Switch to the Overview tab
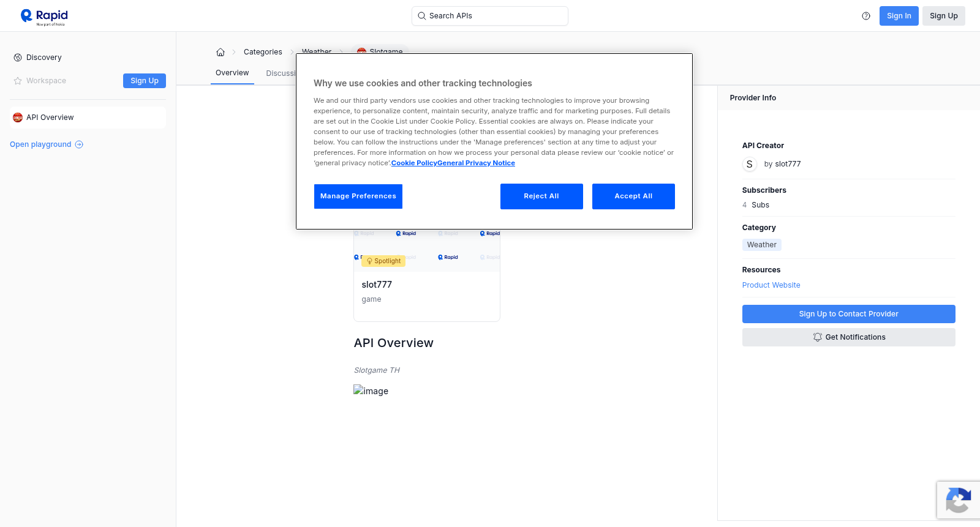Screen dimensions: 980x527 pyautogui.click(x=232, y=73)
